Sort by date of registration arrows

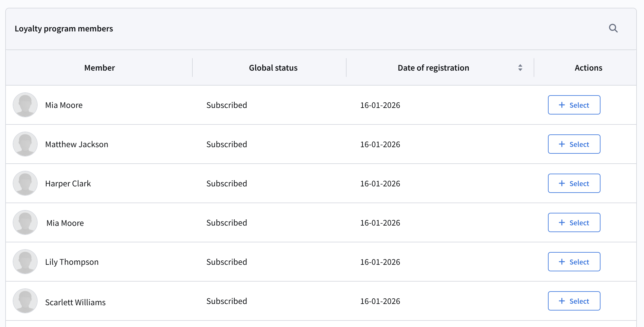520,68
